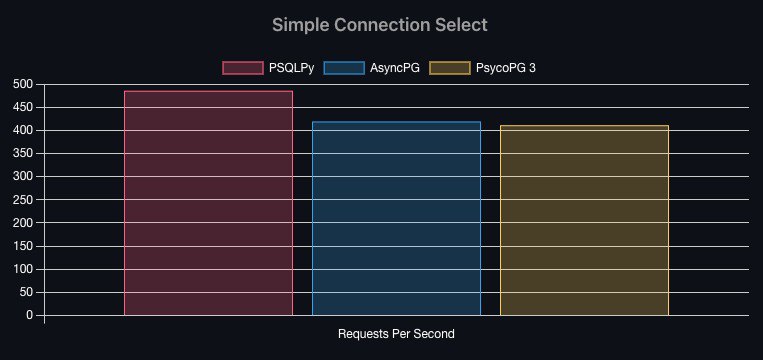The height and width of the screenshot is (360, 763).
Task: Click the PSQLPy red legend swatch
Action: click(243, 68)
